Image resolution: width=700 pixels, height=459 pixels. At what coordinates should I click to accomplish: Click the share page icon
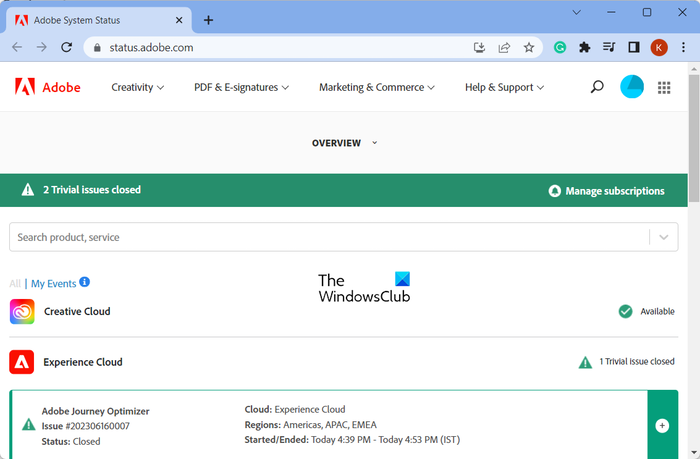[x=504, y=47]
